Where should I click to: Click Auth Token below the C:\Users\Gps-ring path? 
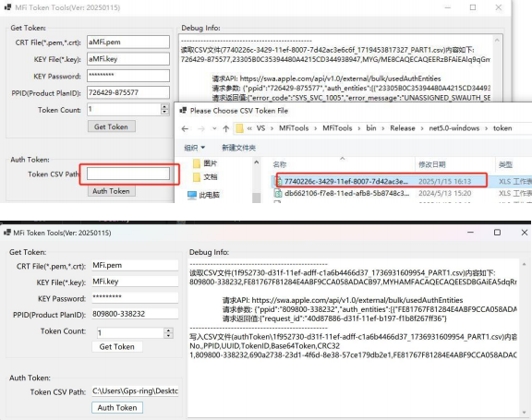(117, 407)
